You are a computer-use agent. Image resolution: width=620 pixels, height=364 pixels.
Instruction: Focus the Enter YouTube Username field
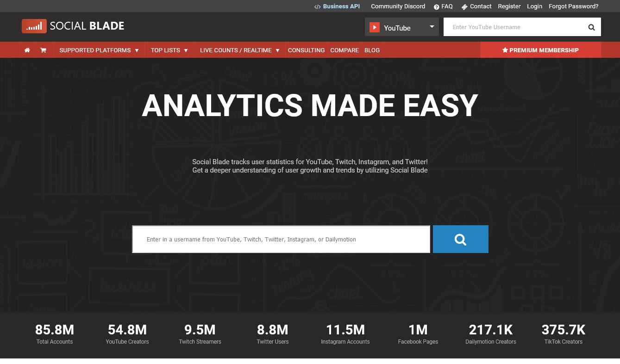(x=513, y=27)
